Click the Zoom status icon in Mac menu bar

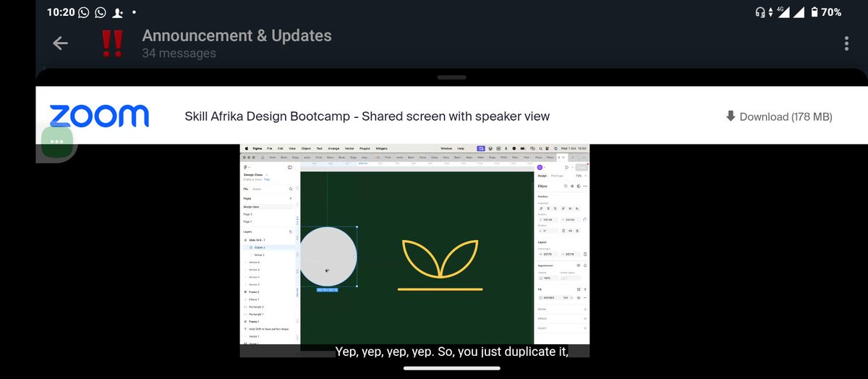pyautogui.click(x=481, y=148)
